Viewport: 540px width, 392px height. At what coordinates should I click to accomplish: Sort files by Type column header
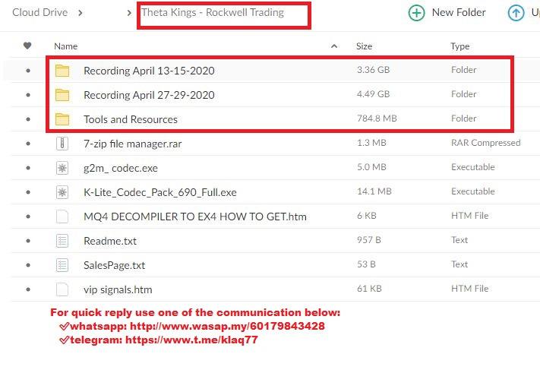coord(459,46)
